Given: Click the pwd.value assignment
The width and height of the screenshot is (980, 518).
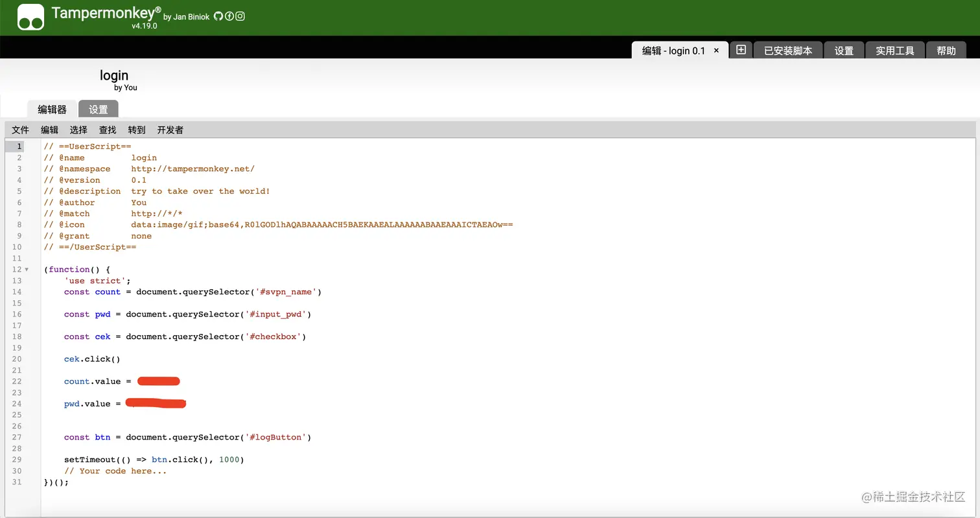Looking at the screenshot, I should [x=125, y=404].
